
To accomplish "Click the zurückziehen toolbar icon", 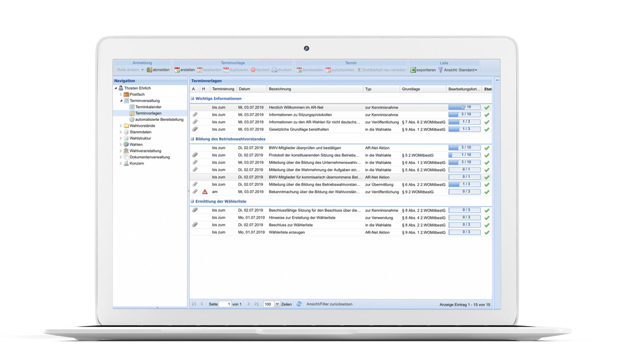I will pyautogui.click(x=328, y=70).
